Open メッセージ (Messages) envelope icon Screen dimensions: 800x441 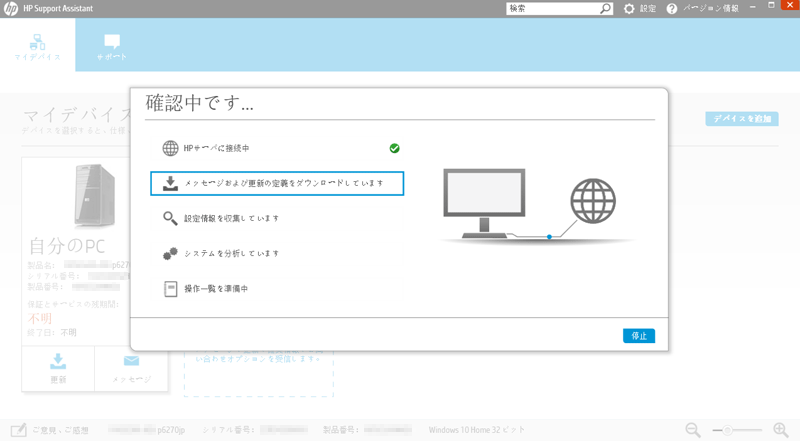tap(131, 362)
